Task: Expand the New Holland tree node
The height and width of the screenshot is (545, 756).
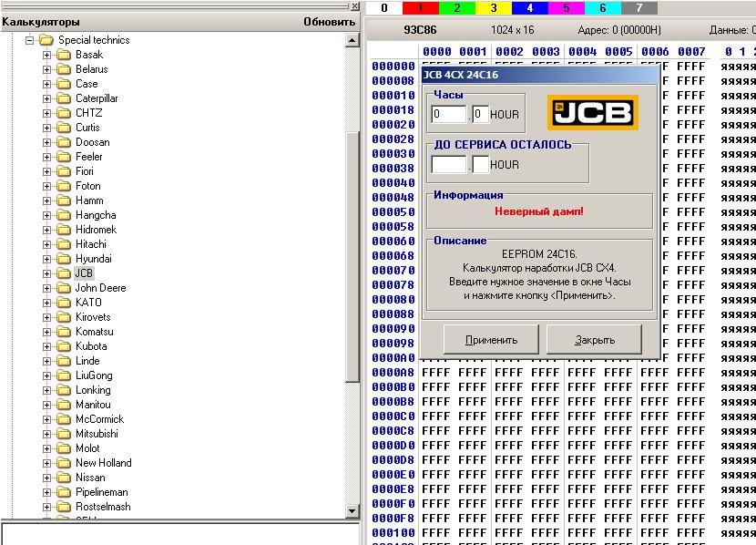Action: pyautogui.click(x=46, y=463)
